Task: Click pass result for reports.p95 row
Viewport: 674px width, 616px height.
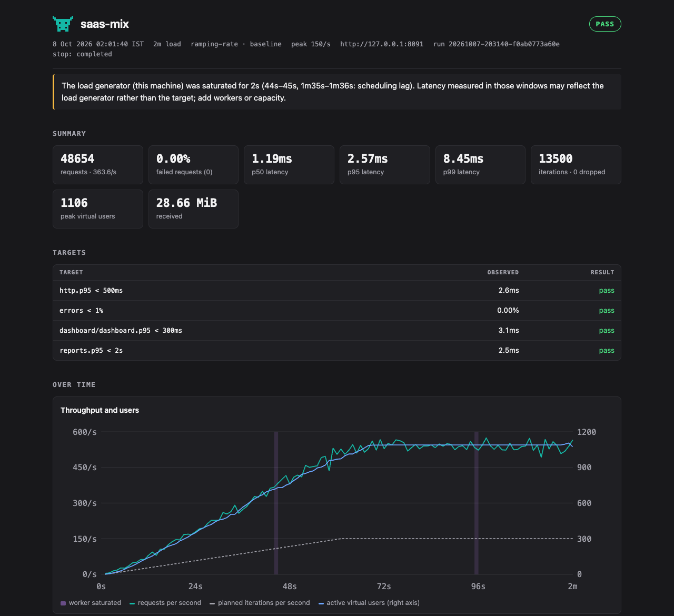Action: coord(607,351)
